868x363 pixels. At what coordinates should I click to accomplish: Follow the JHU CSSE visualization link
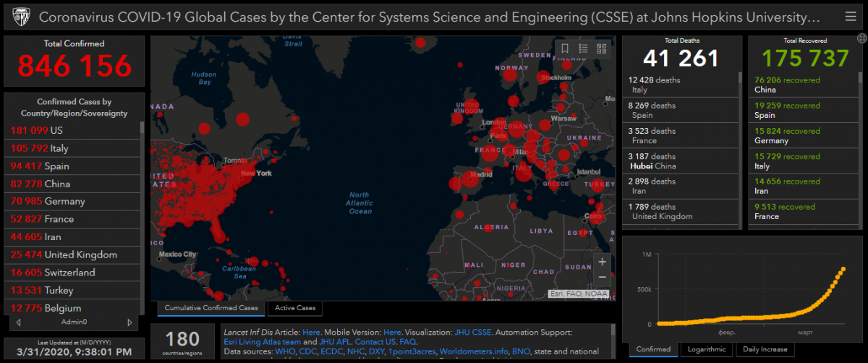click(473, 332)
